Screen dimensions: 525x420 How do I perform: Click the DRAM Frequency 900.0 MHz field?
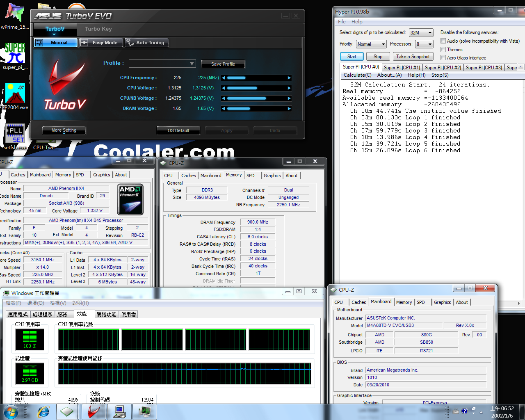point(258,222)
